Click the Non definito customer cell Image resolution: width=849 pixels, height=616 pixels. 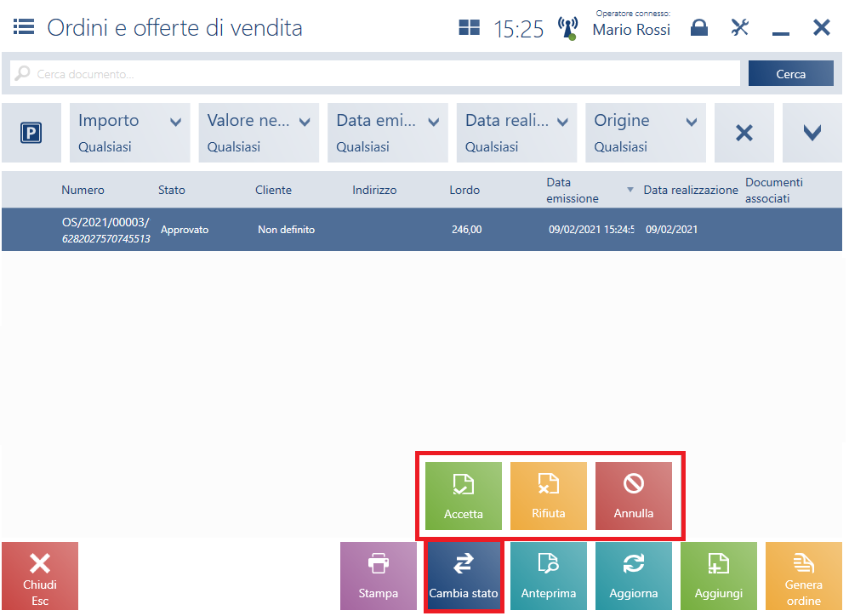(286, 230)
